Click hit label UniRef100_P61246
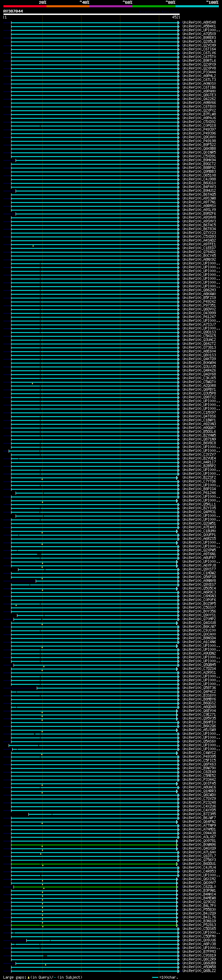This screenshot has width=222, height=980. pos(199,493)
